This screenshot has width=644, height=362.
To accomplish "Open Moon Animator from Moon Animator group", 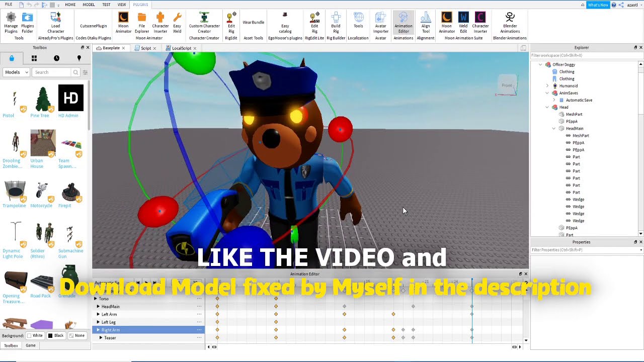I will [x=123, y=23].
